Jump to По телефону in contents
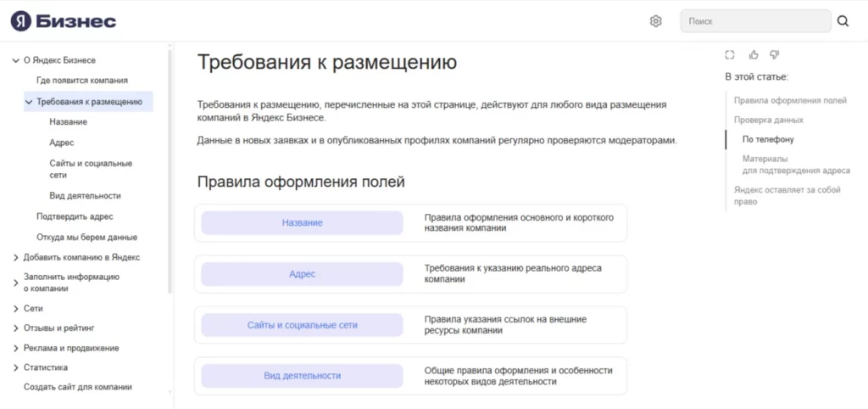868x409 pixels. pos(768,139)
